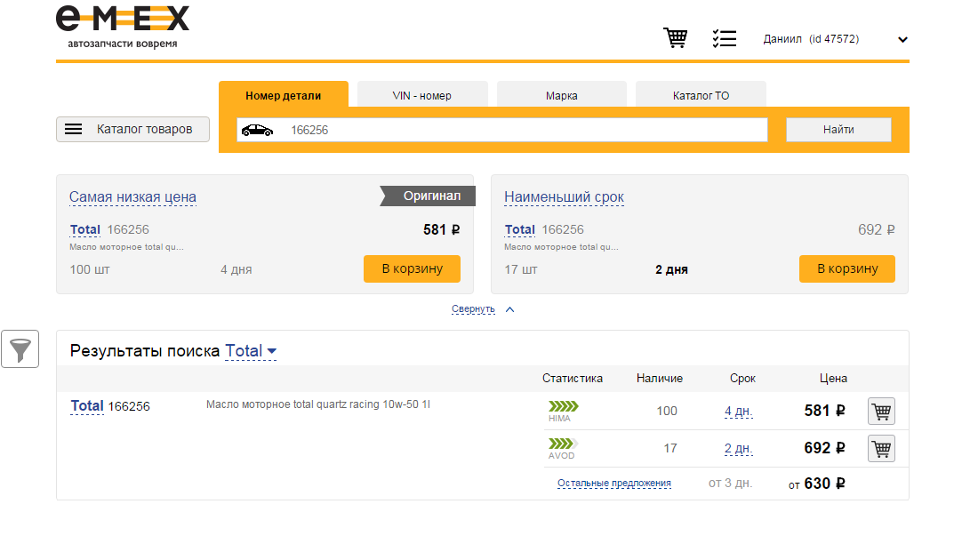Click the Оригинал badge

click(428, 196)
